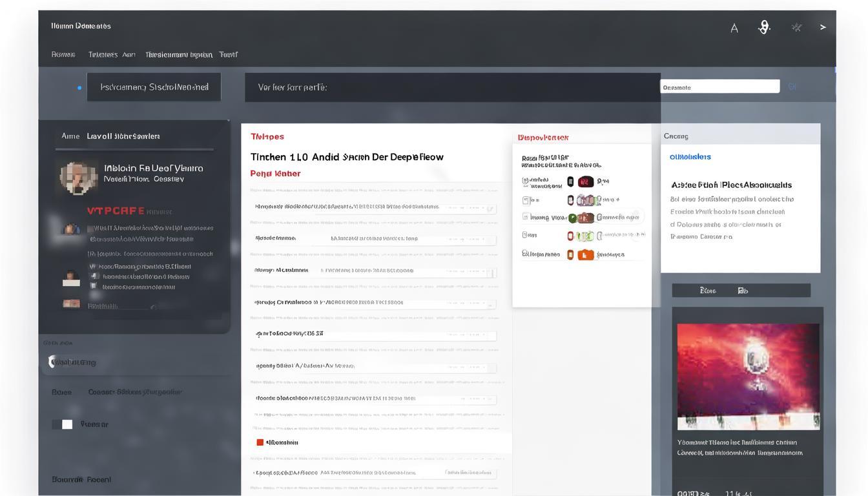Click the green circle icon in the popup panel
Viewport: 868px width, 496px height.
572,218
